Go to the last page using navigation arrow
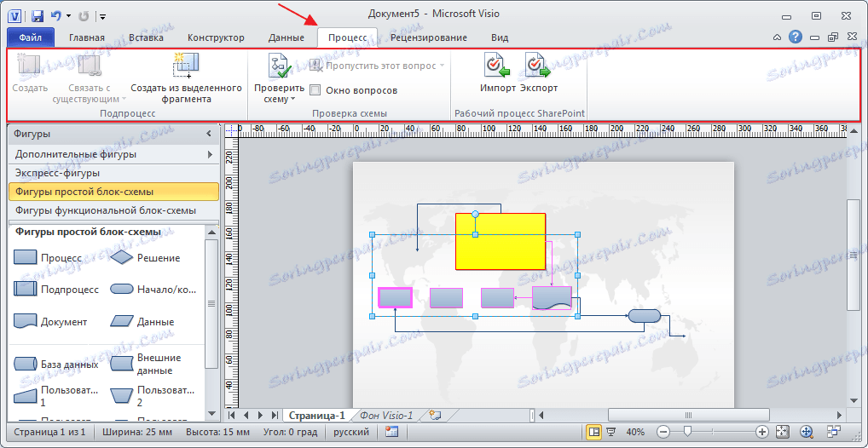The width and height of the screenshot is (868, 448). click(x=275, y=415)
